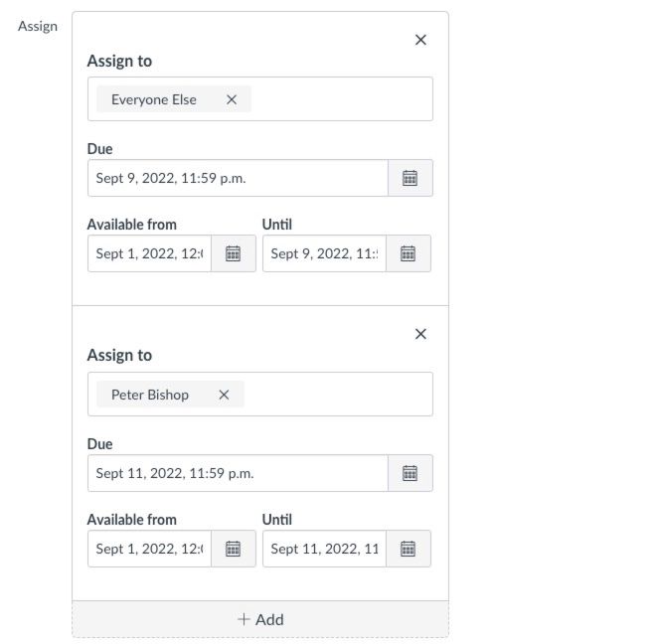Focus Peter Bishop Available from date field
Screen dimensions: 654x644
(x=149, y=549)
